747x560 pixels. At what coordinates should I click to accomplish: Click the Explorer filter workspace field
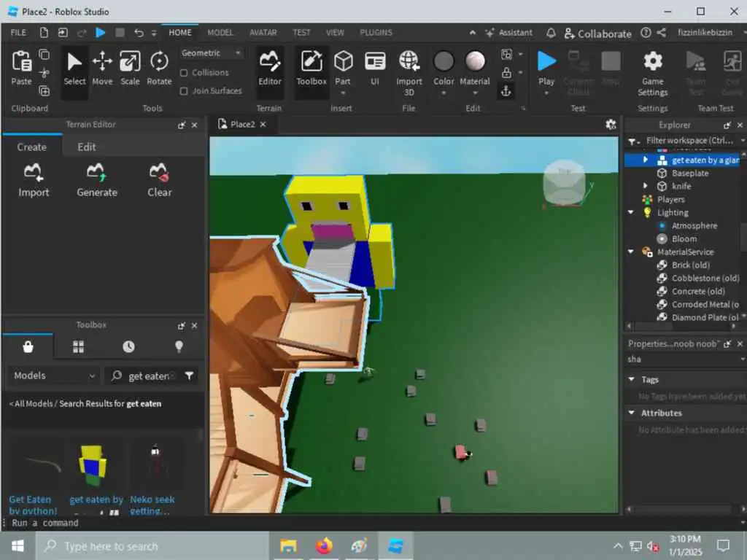[689, 141]
